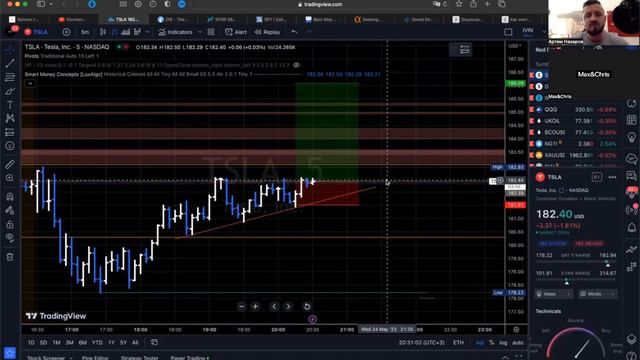Zoom in the chart with the plus button
The width and height of the screenshot is (640, 360).
pyautogui.click(x=256, y=307)
